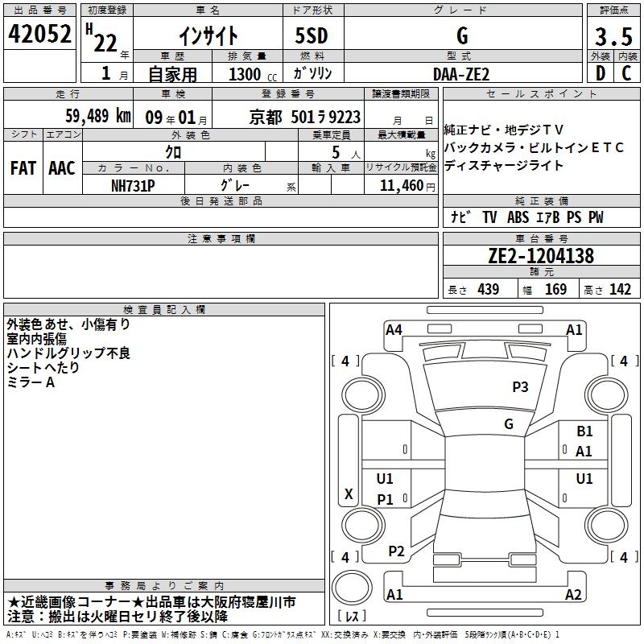Click the inspector note 外装色あせ、小傷有り
This screenshot has width=644, height=644.
pyautogui.click(x=68, y=324)
